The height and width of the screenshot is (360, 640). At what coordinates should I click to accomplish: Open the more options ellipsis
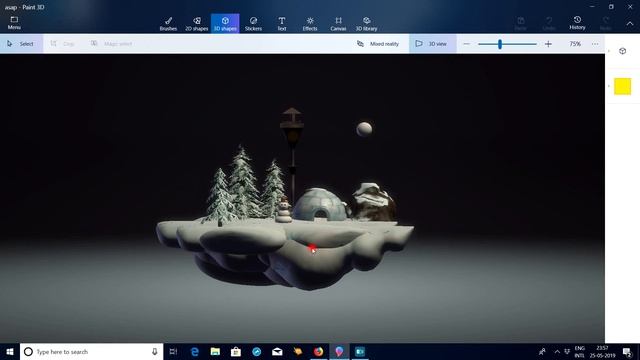[x=595, y=44]
